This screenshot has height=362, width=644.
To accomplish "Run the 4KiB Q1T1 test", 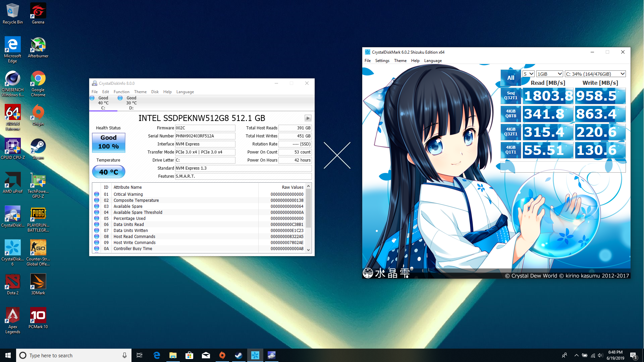I will pos(511,150).
